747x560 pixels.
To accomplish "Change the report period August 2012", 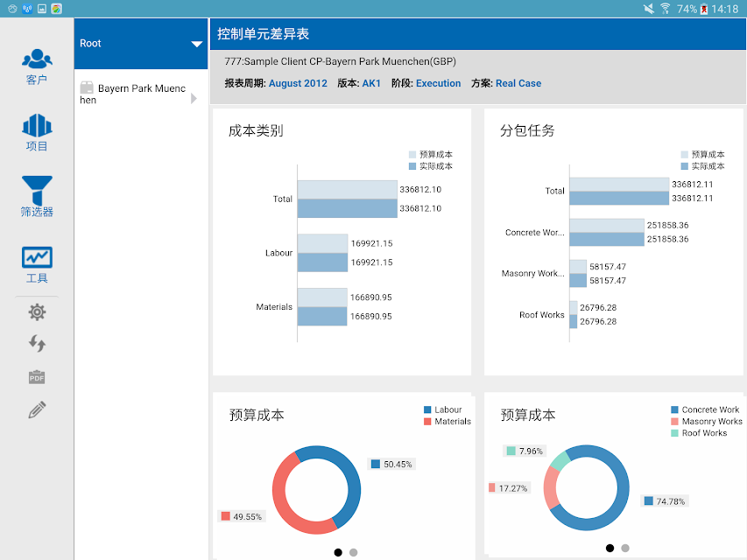I will (x=298, y=83).
